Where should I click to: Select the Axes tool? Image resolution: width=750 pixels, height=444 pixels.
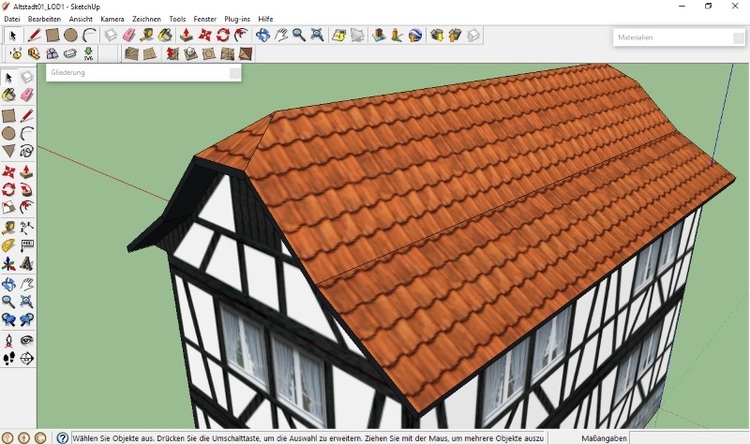coord(9,264)
